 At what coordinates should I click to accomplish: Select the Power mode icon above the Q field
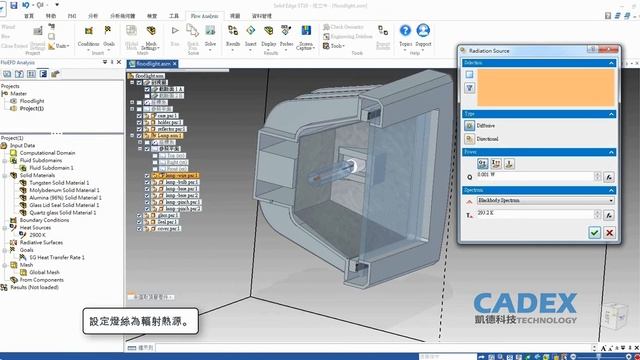[x=483, y=163]
